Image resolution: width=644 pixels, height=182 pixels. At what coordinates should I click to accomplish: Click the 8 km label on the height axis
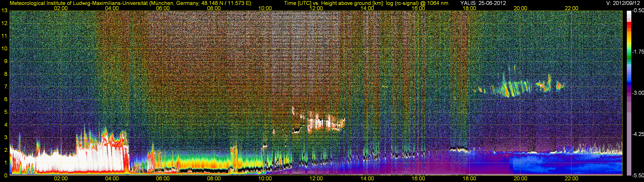point(6,74)
